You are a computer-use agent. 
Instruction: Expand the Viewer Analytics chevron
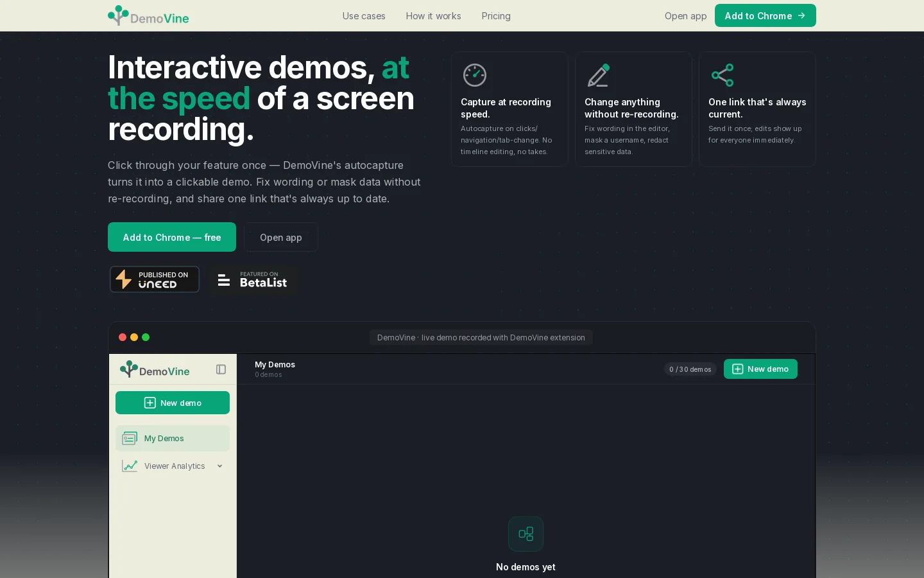219,466
